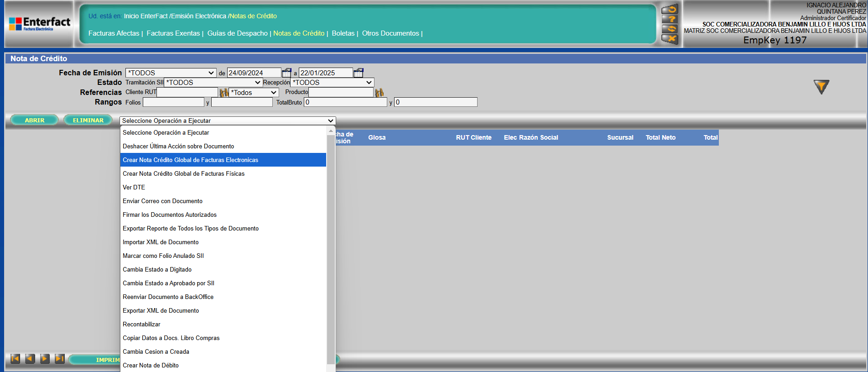This screenshot has width=868, height=372.
Task: Go to the next page of results
Action: pos(45,359)
